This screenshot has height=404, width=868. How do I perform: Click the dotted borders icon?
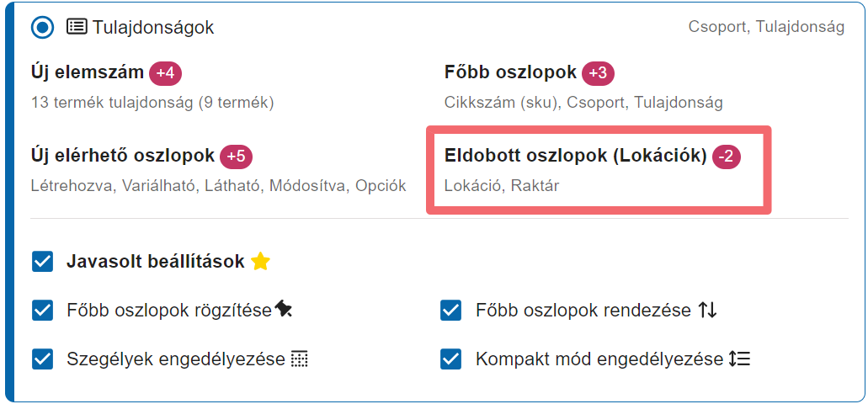click(300, 359)
